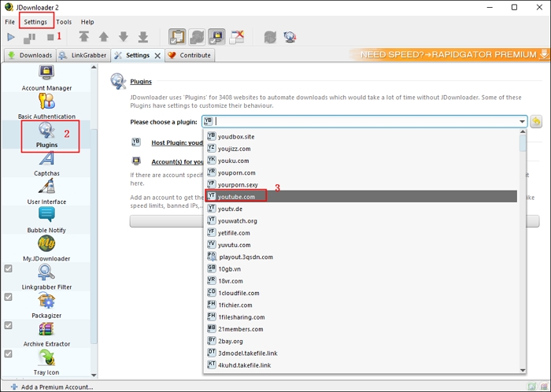Toggle Packagizer extension checkbox
Image resolution: width=551 pixels, height=392 pixels.
[x=8, y=298]
